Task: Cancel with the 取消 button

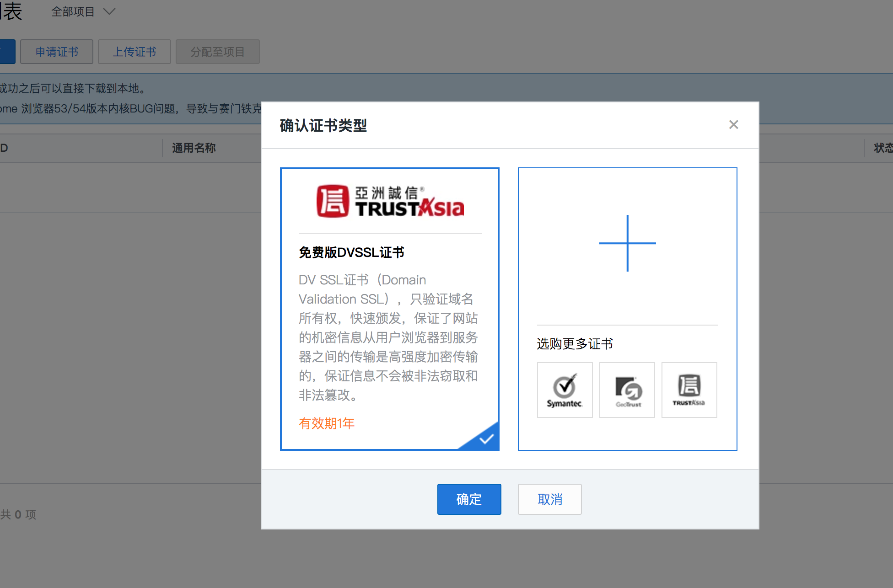Action: [549, 499]
